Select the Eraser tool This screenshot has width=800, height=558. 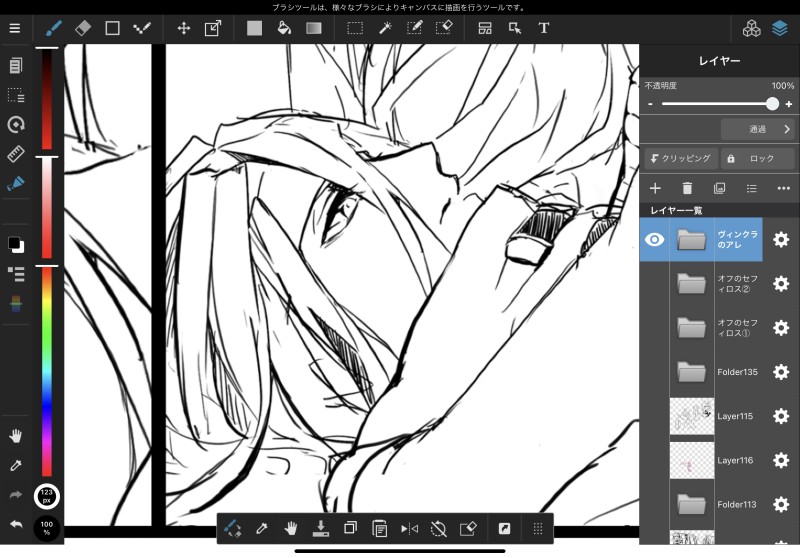click(83, 28)
